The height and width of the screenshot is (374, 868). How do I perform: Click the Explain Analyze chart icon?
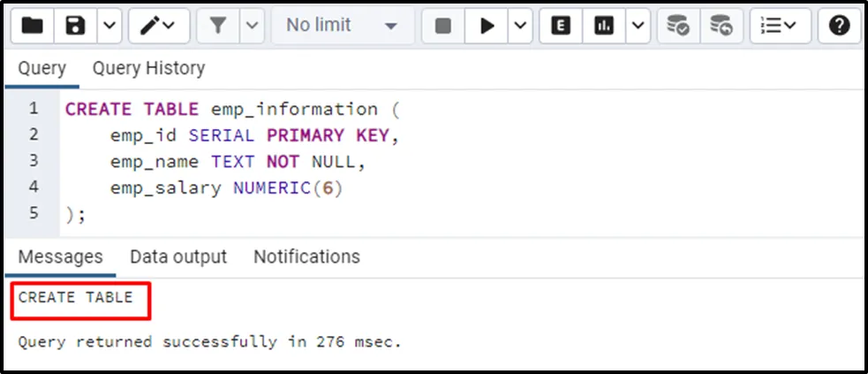click(x=604, y=27)
